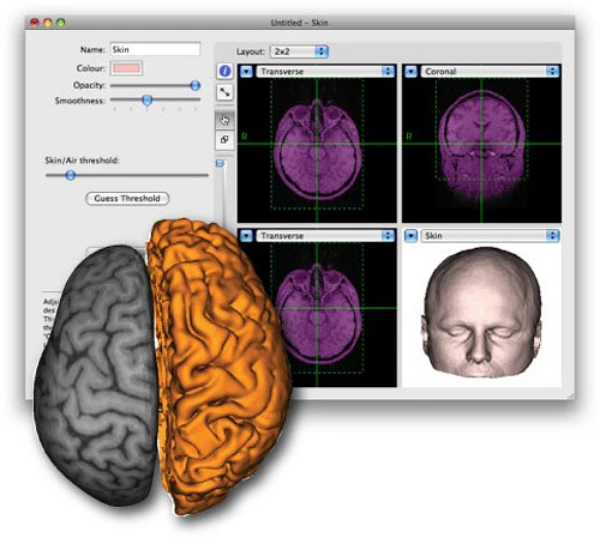Image resolution: width=600 pixels, height=544 pixels.
Task: Click the Smoothness slider handle
Action: coord(147,100)
